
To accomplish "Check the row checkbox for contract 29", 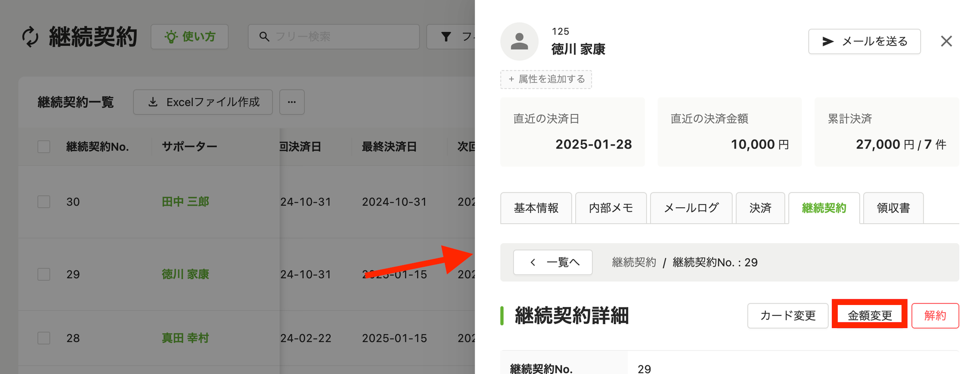I will pyautogui.click(x=44, y=274).
